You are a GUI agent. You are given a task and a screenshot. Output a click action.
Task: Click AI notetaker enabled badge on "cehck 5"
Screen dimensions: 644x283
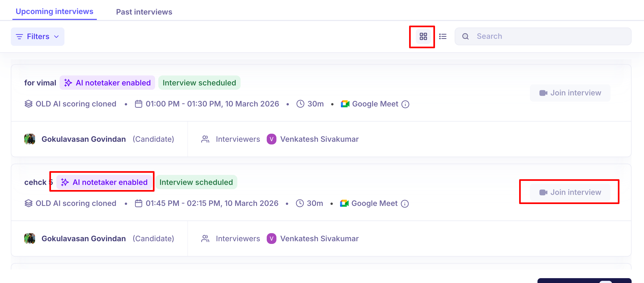click(x=104, y=182)
